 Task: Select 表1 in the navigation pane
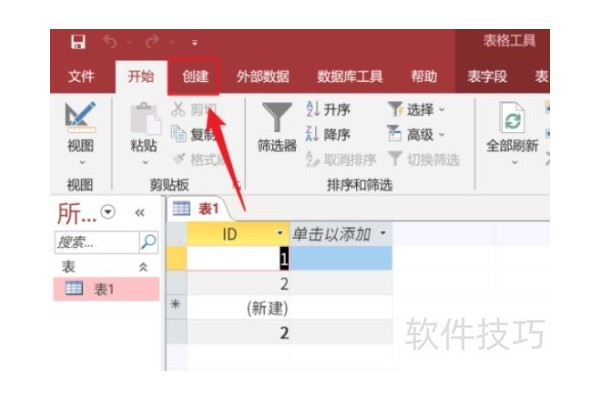[x=106, y=289]
